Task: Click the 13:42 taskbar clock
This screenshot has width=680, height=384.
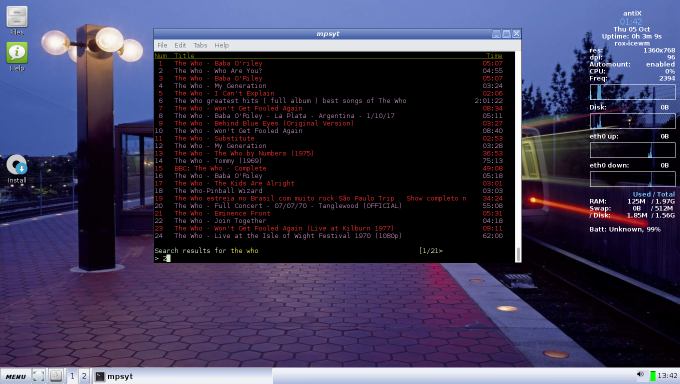Action: [x=667, y=375]
